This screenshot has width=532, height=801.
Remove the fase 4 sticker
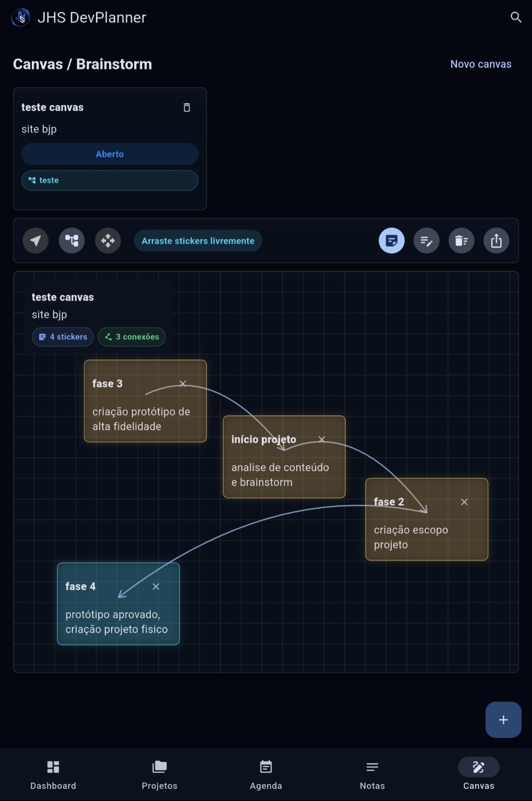(x=155, y=586)
